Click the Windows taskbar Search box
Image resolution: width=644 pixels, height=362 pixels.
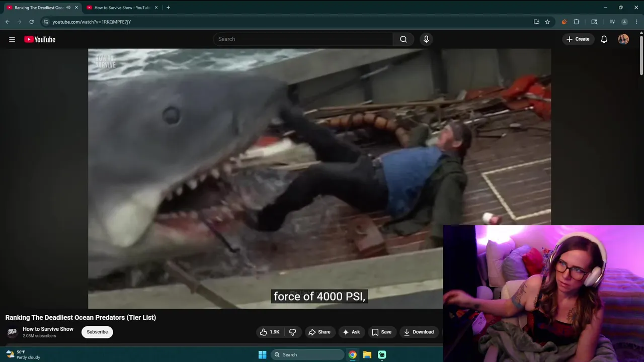(x=307, y=354)
